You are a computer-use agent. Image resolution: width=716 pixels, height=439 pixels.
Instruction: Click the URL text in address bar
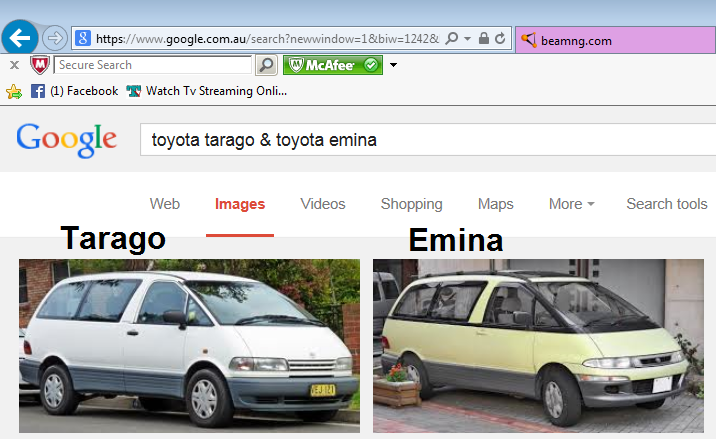pyautogui.click(x=268, y=39)
